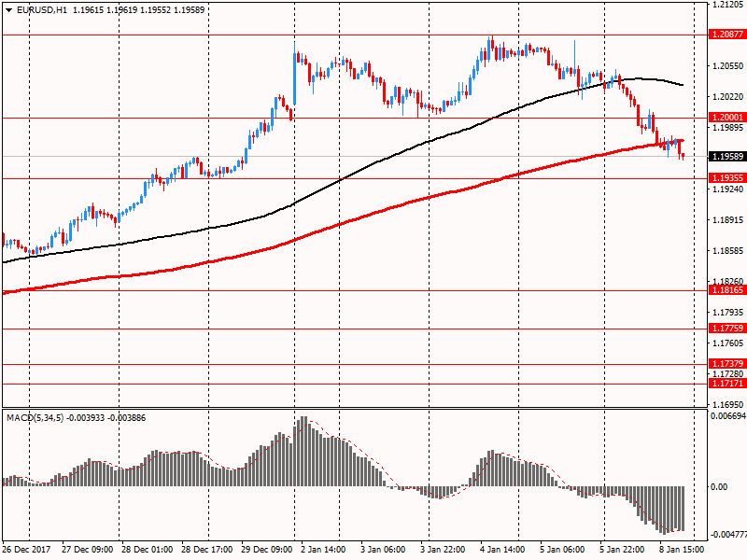
Task: Click the MACD(5,34,5) indicator label
Action: 35,418
